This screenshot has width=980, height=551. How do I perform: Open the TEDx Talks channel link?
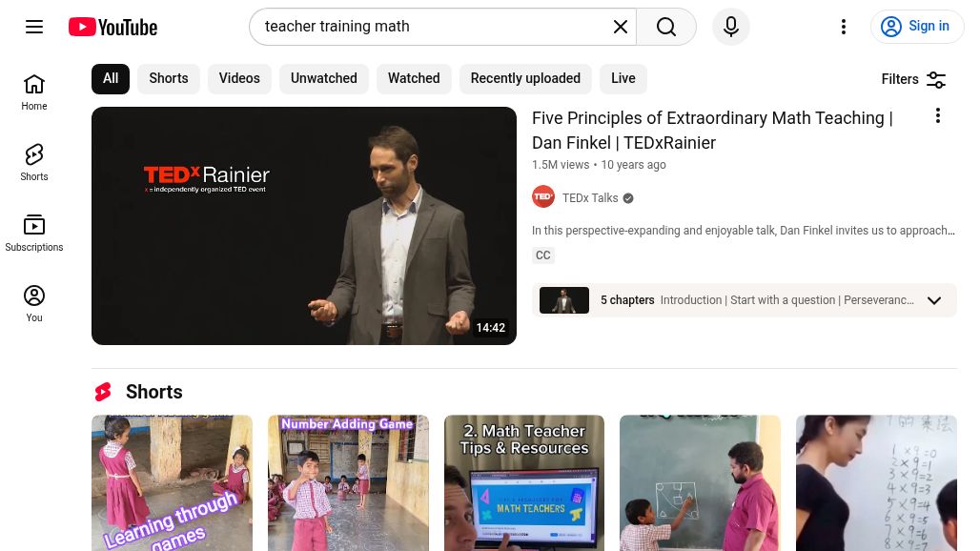tap(590, 198)
